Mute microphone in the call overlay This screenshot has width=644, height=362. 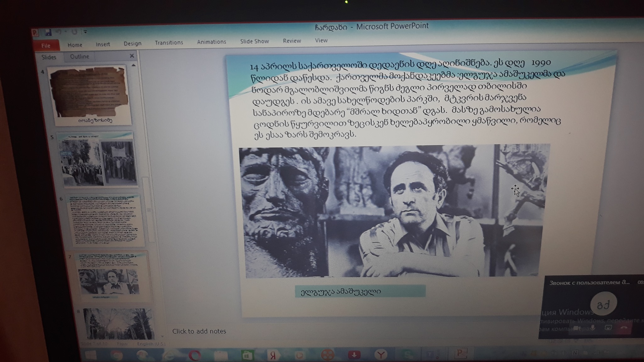point(592,328)
